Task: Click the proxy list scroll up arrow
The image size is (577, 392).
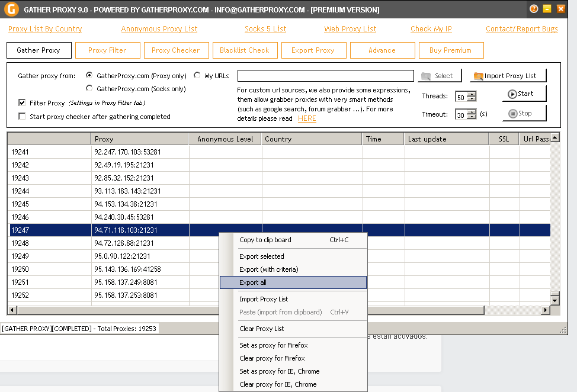Action: tap(555, 137)
